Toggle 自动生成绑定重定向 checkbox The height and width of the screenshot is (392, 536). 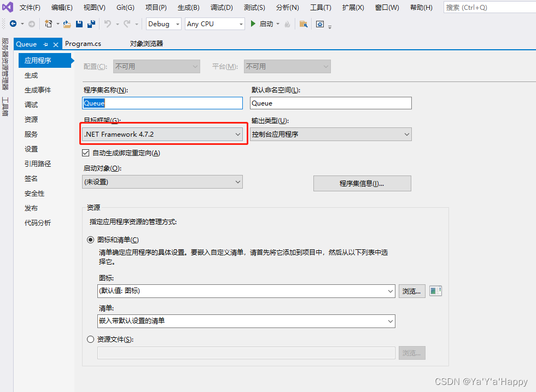click(86, 153)
